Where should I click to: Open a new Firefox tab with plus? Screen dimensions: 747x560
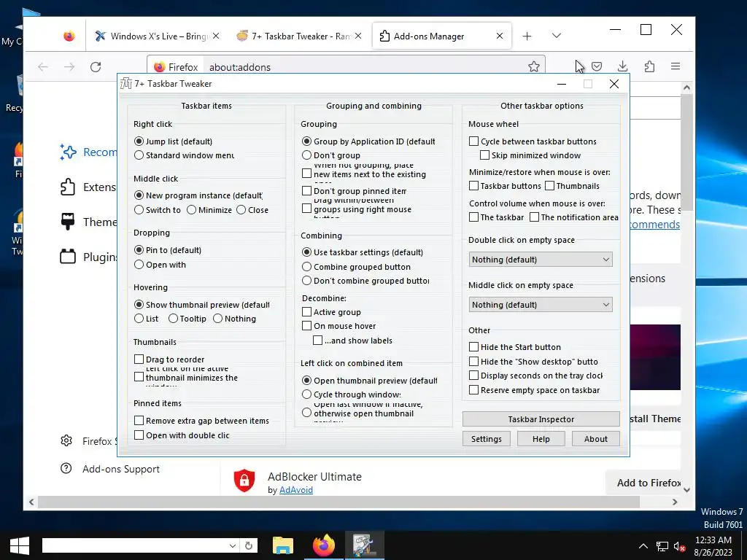(527, 36)
